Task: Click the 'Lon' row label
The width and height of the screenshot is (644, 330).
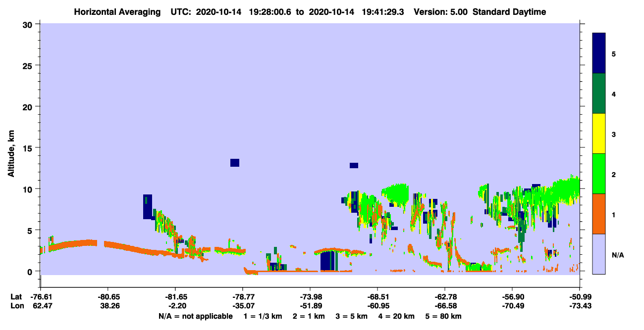Action: [x=16, y=306]
